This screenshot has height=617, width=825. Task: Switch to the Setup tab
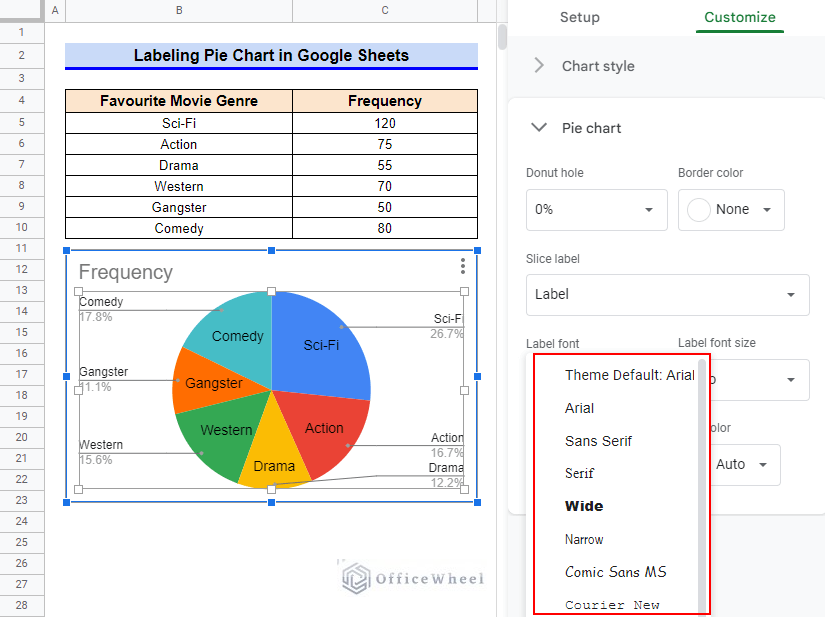click(579, 17)
